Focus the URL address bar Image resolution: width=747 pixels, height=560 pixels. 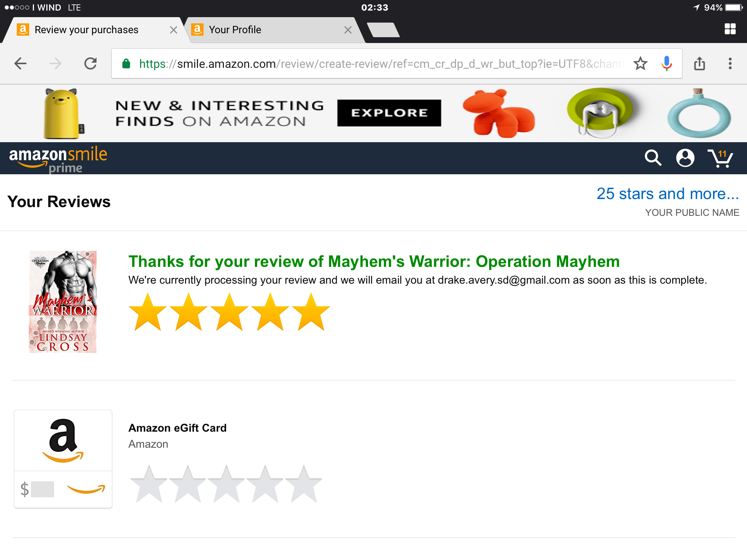pyautogui.click(x=379, y=64)
